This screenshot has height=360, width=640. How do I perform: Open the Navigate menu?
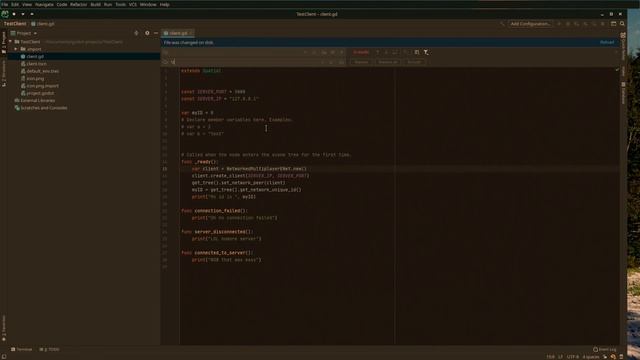[44, 4]
